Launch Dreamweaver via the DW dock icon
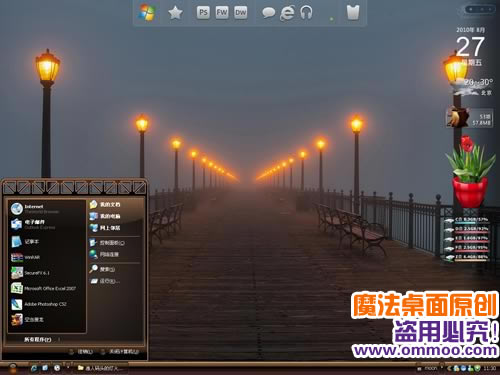Viewport: 500px width, 375px height. (x=240, y=13)
